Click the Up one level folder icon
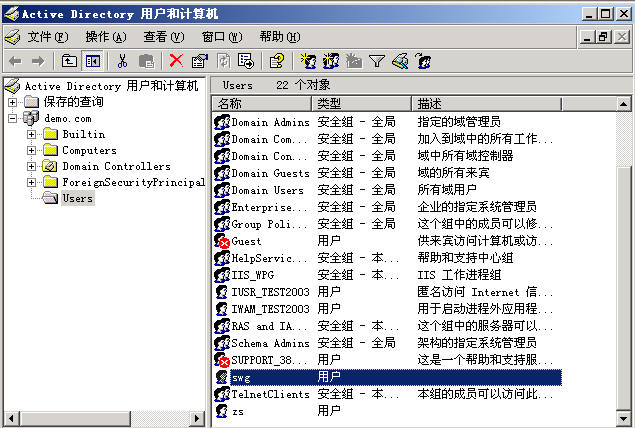Image resolution: width=635 pixels, height=428 pixels. point(69,61)
